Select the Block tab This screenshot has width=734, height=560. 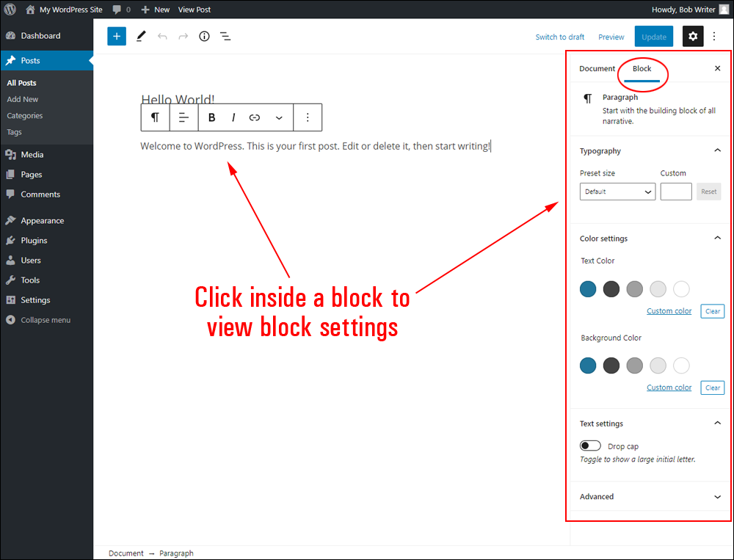[x=642, y=69]
